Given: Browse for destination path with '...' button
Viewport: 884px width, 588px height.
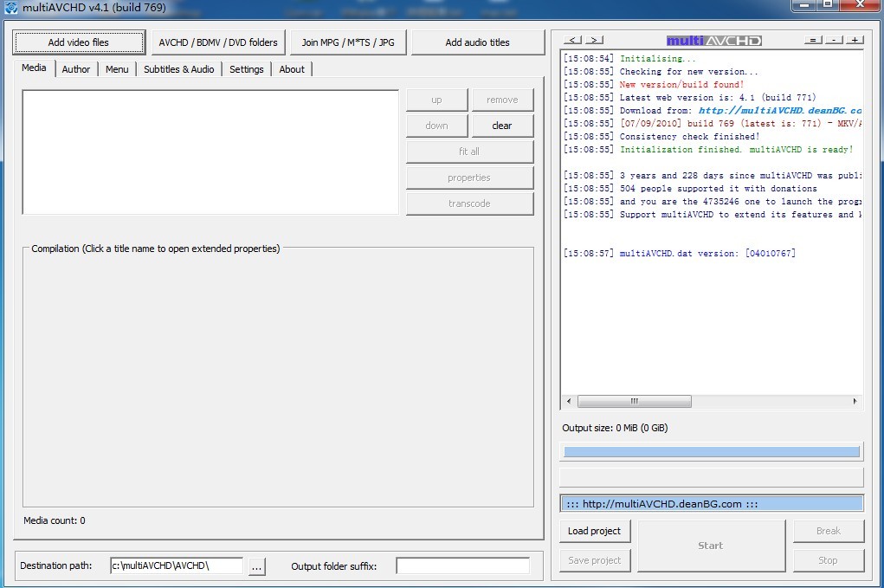Looking at the screenshot, I should [257, 566].
